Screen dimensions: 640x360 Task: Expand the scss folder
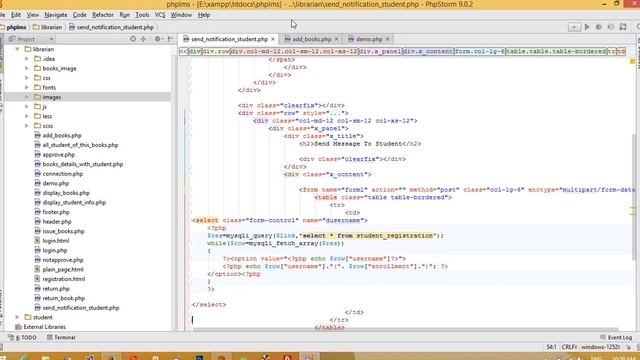click(27, 126)
